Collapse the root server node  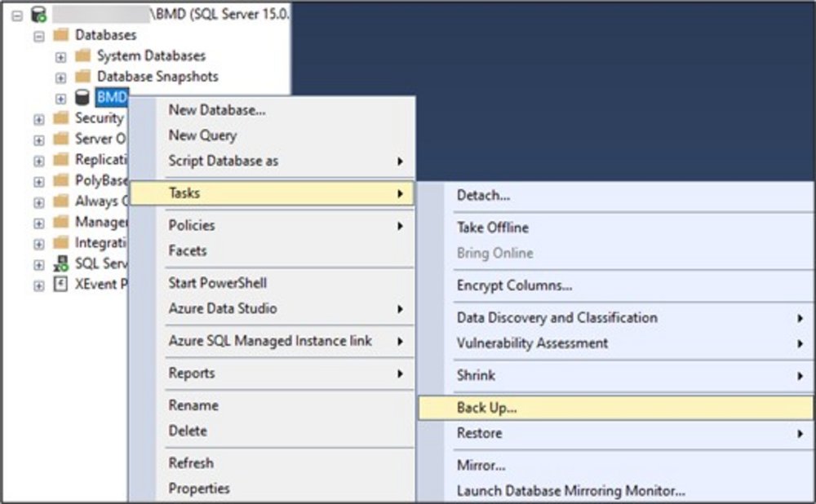click(16, 15)
